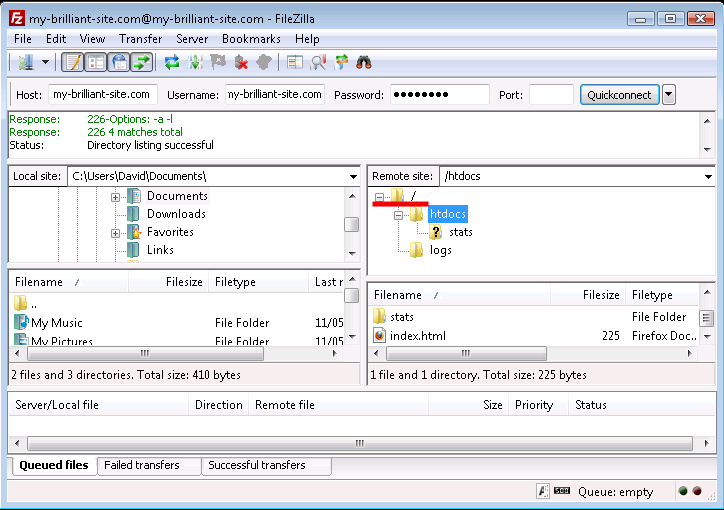This screenshot has width=724, height=510.
Task: Select Downloads in the local tree
Action: (176, 214)
